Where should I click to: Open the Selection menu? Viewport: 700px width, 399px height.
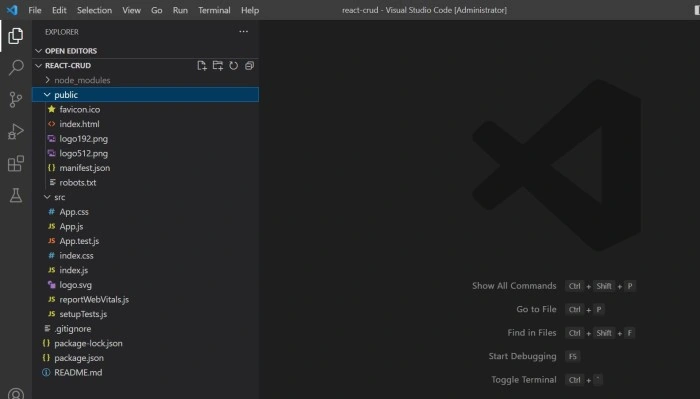94,10
